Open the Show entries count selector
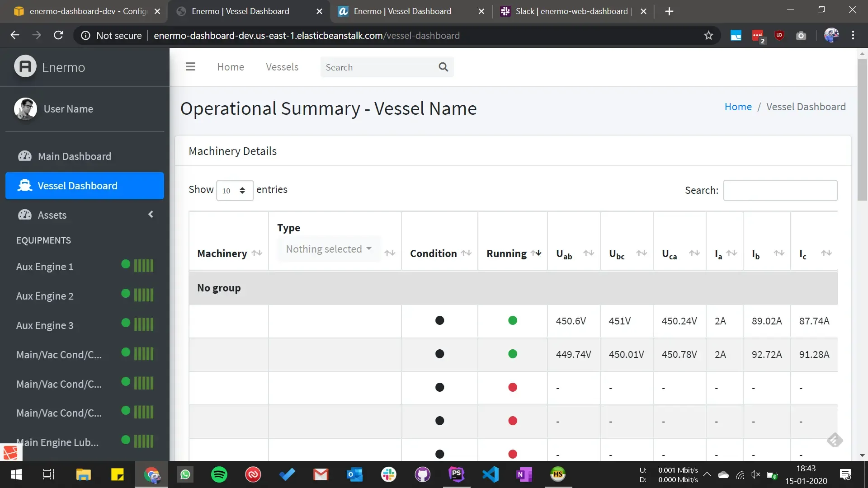868x488 pixels. point(235,190)
